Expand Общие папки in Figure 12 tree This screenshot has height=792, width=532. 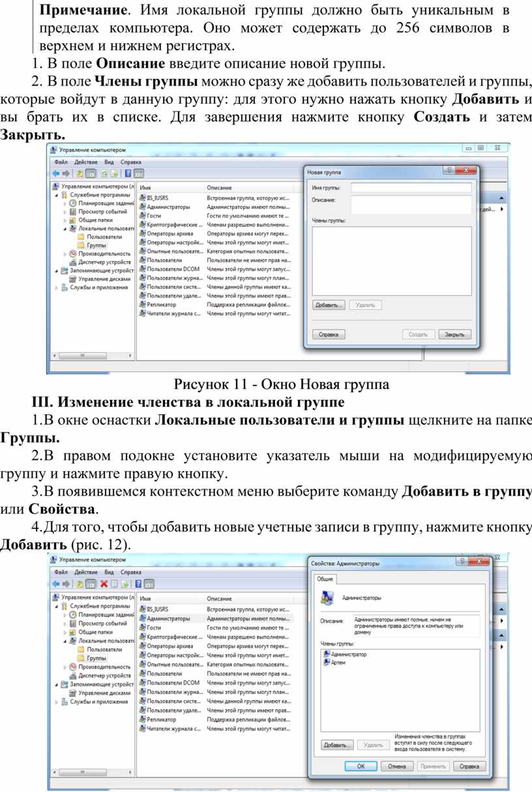(x=65, y=632)
